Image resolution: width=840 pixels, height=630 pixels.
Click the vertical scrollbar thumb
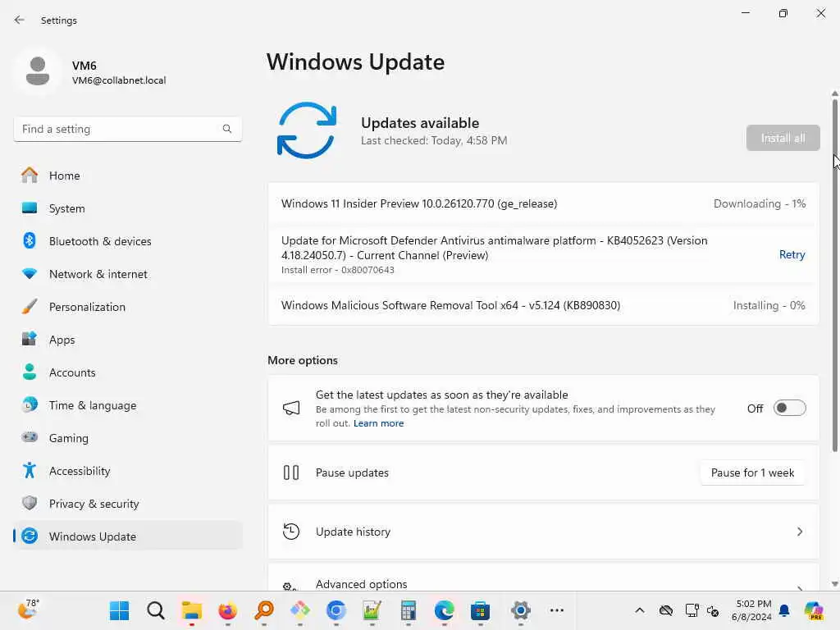(834, 276)
